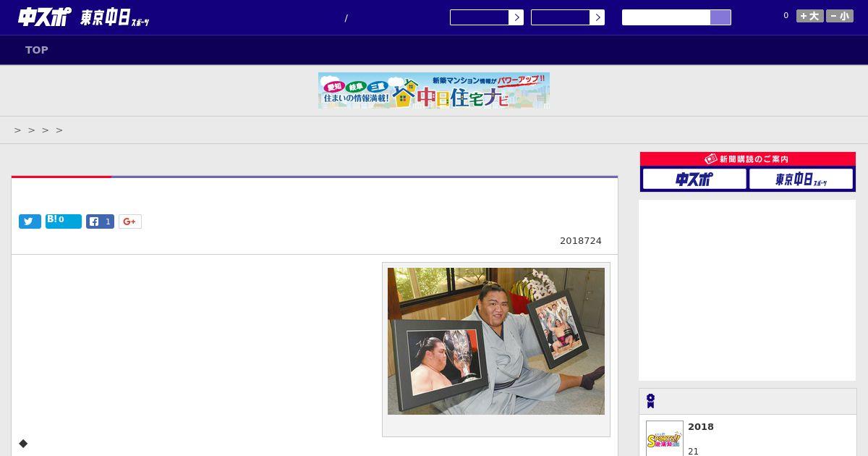This screenshot has height=456, width=868.
Task: Click 東京中日スポーツ subscription button in sidebar
Action: [801, 179]
